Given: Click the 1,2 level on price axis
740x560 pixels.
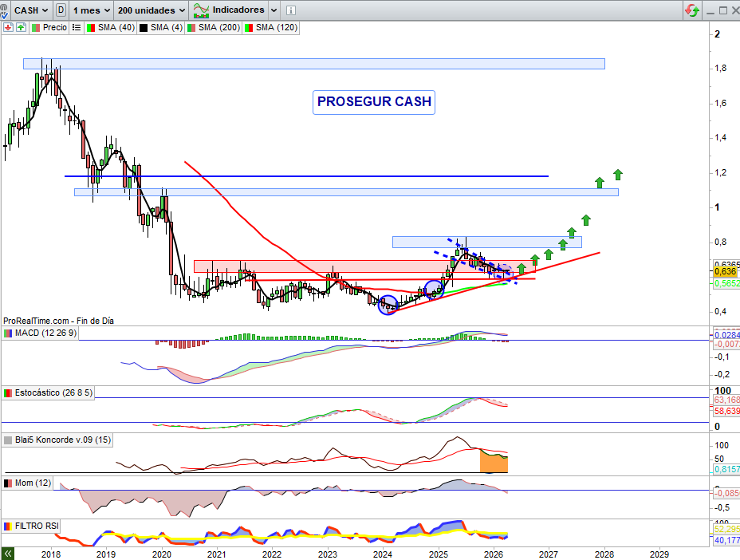Looking at the screenshot, I should click(x=720, y=173).
